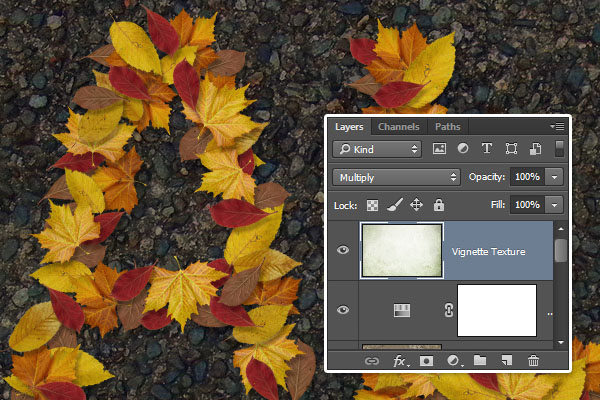
Task: Click the type layer filter icon
Action: pos(487,149)
